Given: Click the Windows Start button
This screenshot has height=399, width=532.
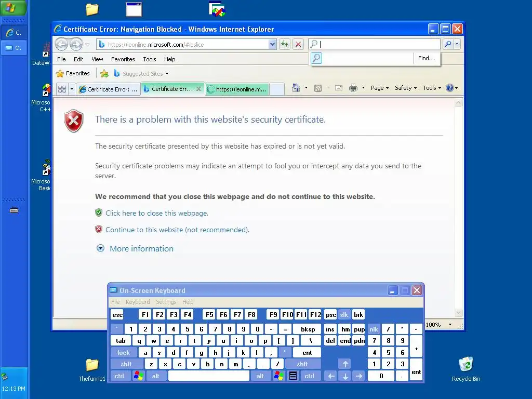Looking at the screenshot, I should pyautogui.click(x=12, y=7).
